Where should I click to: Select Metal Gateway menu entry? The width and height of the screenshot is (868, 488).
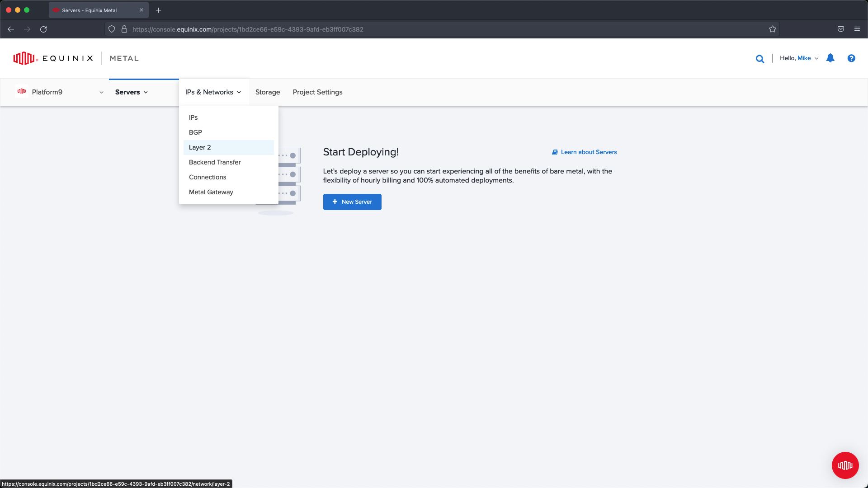(x=229, y=192)
